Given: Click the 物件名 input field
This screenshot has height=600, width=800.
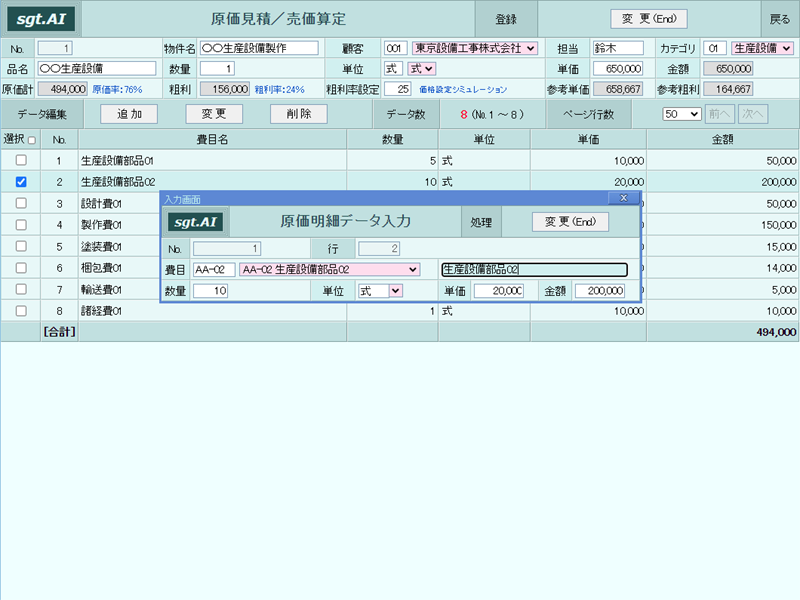Looking at the screenshot, I should pos(259,48).
